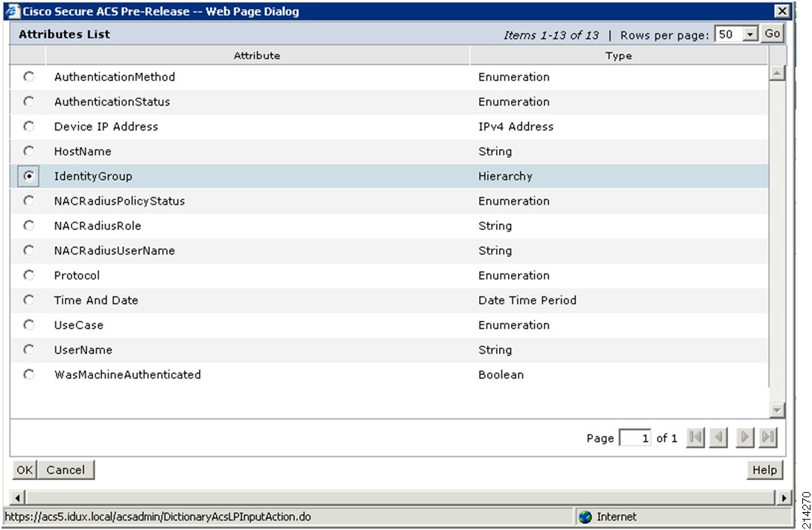Open Help for the dialog
The image size is (812, 530).
click(764, 470)
